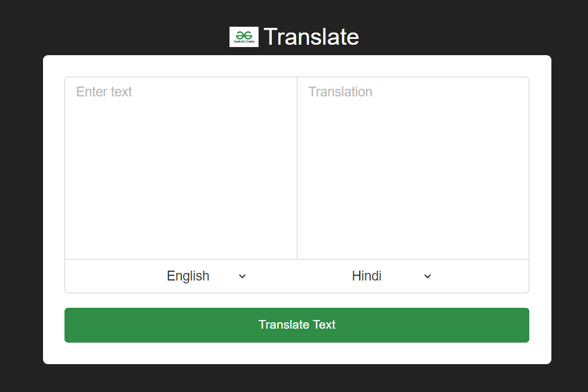
Task: Select the "Hindi" label in language bar
Action: [367, 276]
